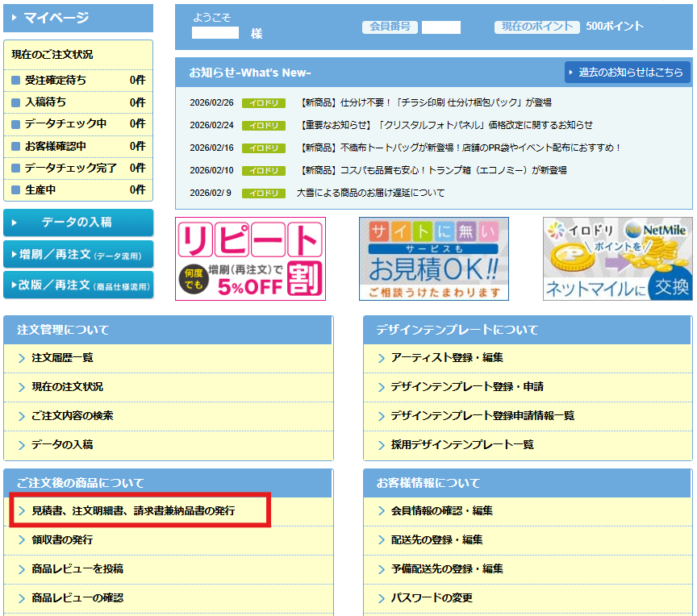Choose 商品レビューを投稿
Image resolution: width=697 pixels, height=616 pixels.
click(x=77, y=569)
